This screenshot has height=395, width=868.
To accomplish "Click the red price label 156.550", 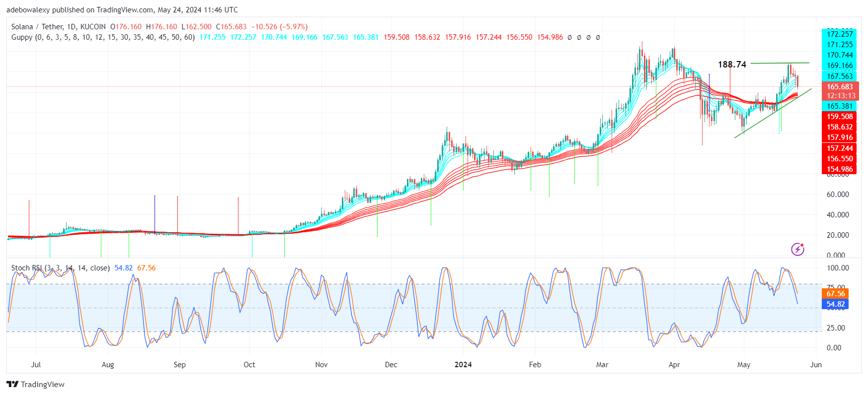I will coord(839,159).
